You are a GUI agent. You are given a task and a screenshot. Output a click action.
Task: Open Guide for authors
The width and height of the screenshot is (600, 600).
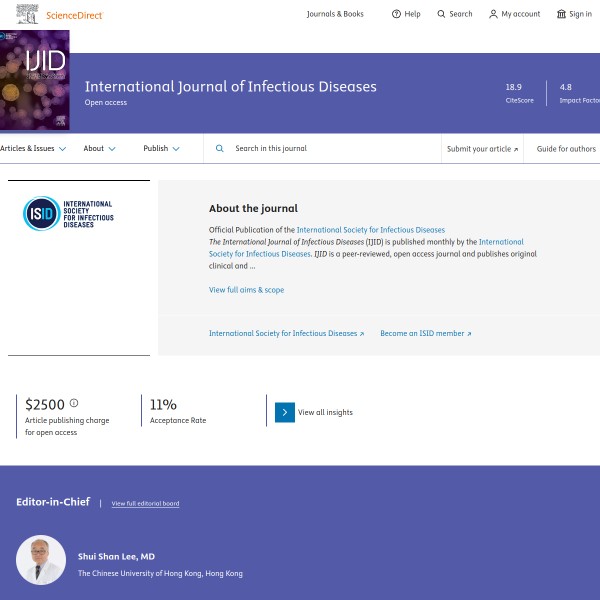566,148
